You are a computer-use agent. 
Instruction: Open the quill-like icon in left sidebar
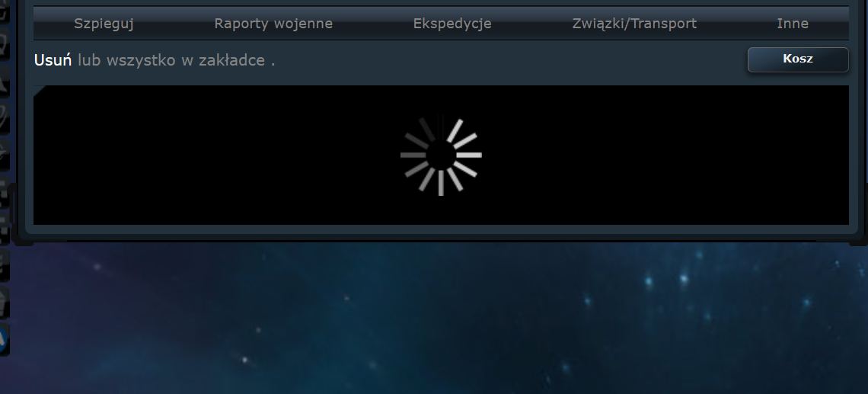[x=3, y=117]
